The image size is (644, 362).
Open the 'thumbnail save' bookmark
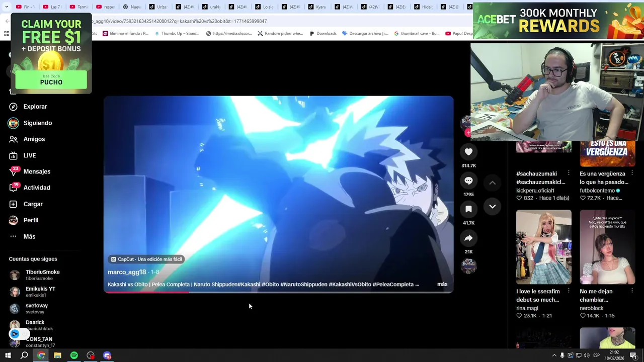point(417,33)
